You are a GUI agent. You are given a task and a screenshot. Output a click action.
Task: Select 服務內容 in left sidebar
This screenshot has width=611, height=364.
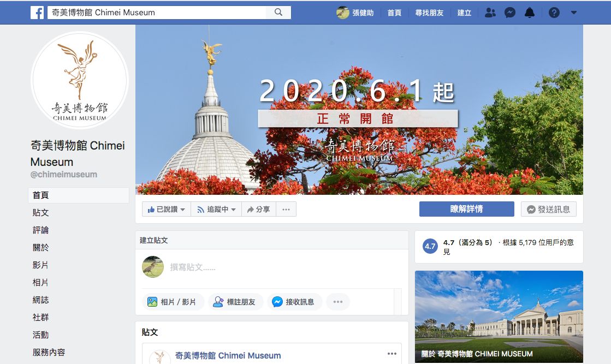tap(49, 353)
